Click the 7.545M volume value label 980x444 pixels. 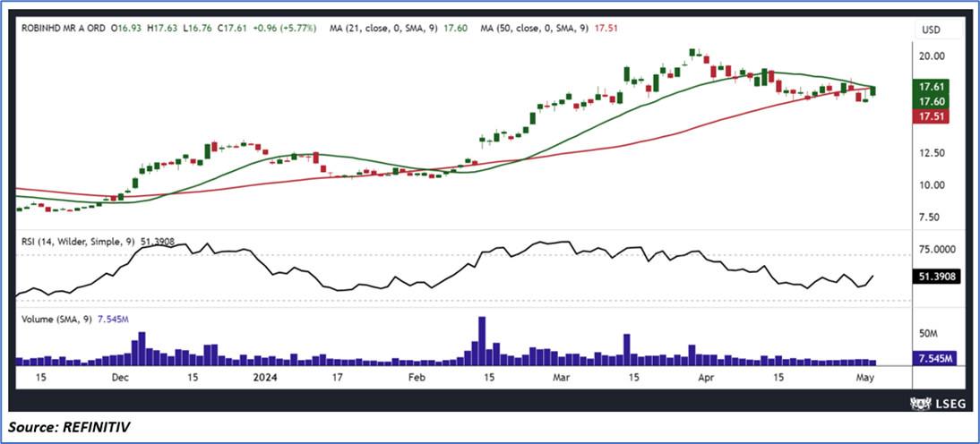(x=933, y=358)
